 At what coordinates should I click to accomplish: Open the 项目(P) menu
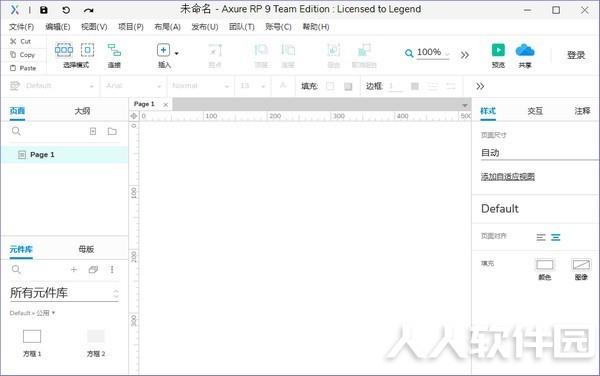(x=131, y=27)
